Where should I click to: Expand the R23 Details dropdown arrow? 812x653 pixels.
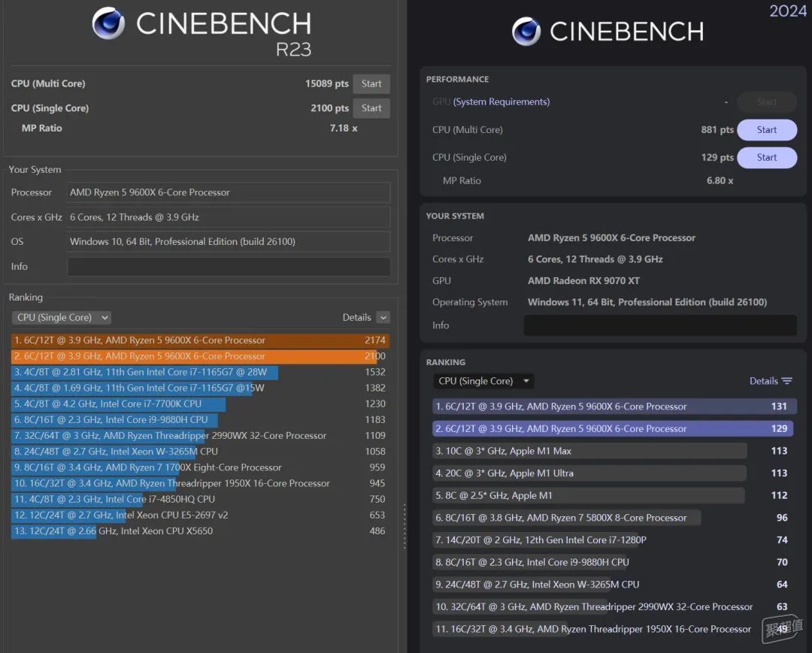tap(383, 318)
